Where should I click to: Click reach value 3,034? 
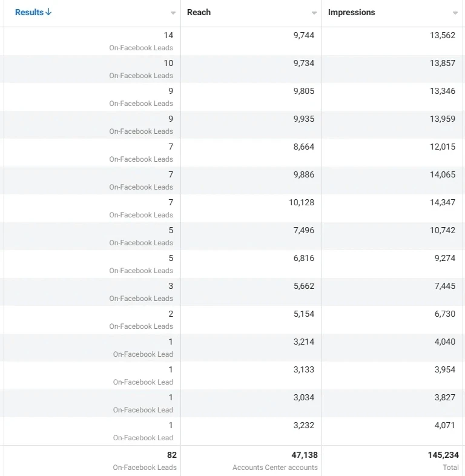[x=304, y=398]
